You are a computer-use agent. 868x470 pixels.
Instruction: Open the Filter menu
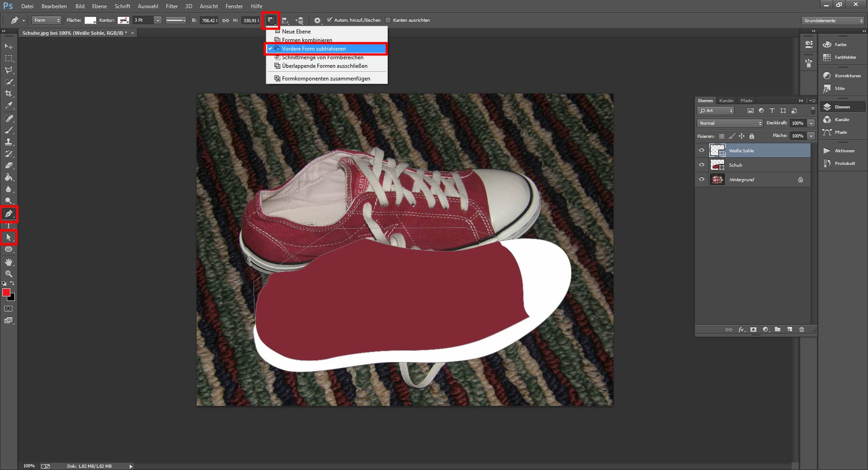[x=171, y=6]
